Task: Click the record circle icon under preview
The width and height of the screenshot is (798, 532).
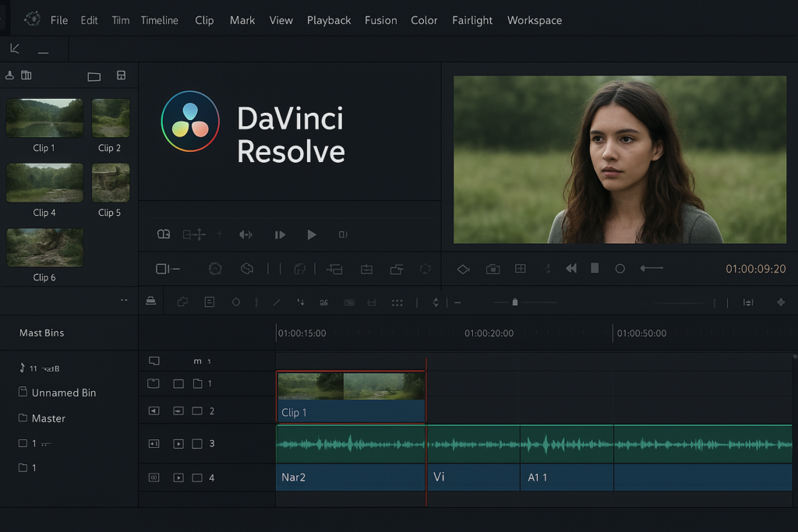Action: click(620, 269)
